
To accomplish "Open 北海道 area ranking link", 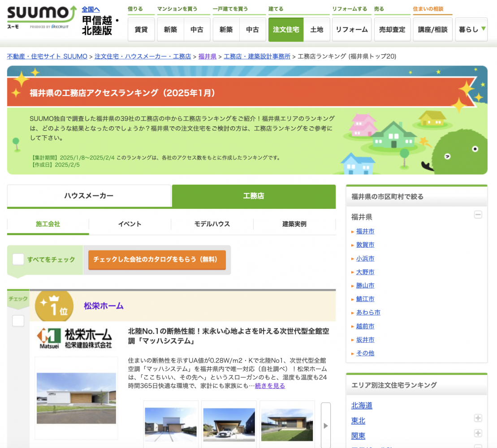I will (362, 405).
